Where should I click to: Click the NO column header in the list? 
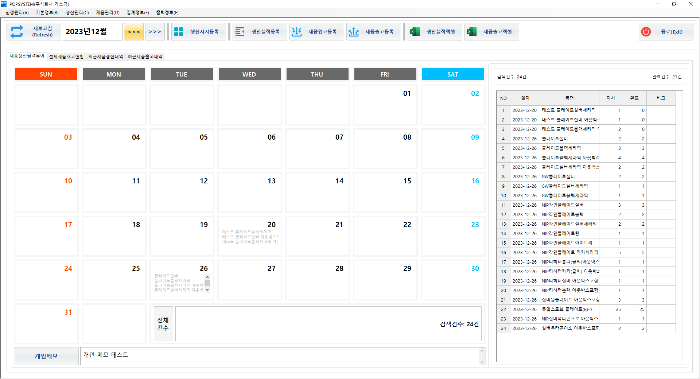[504, 98]
